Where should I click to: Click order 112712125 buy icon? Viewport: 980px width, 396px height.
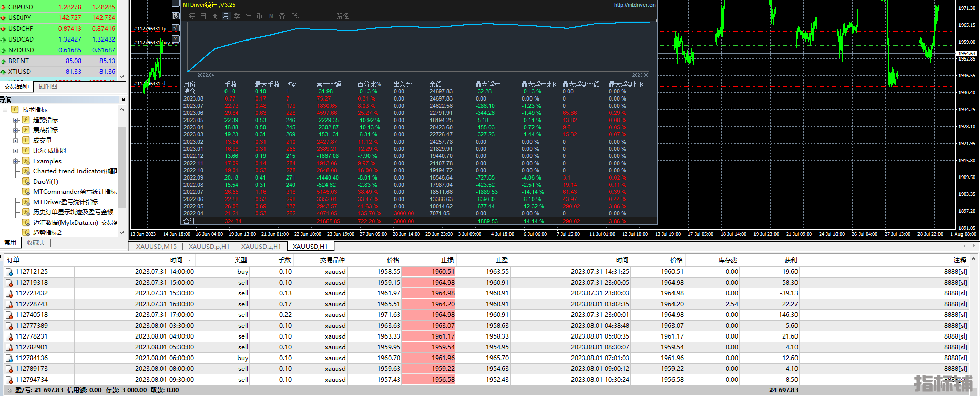(9, 272)
